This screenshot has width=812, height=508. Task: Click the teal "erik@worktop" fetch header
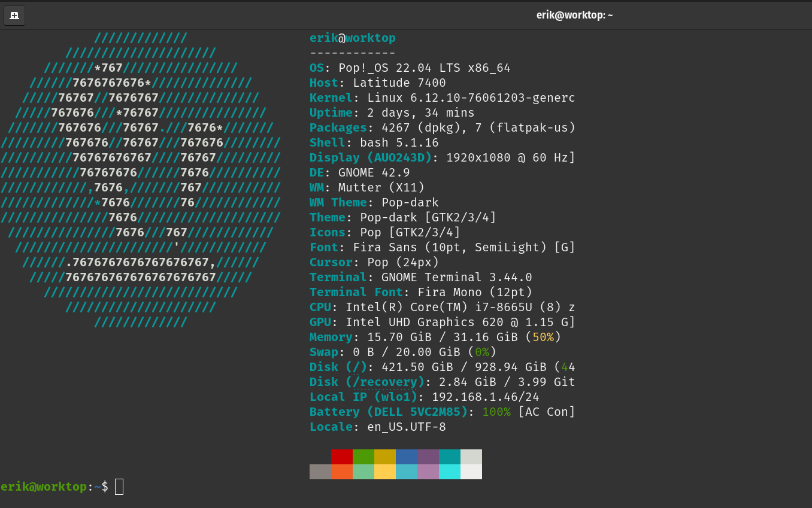point(353,38)
